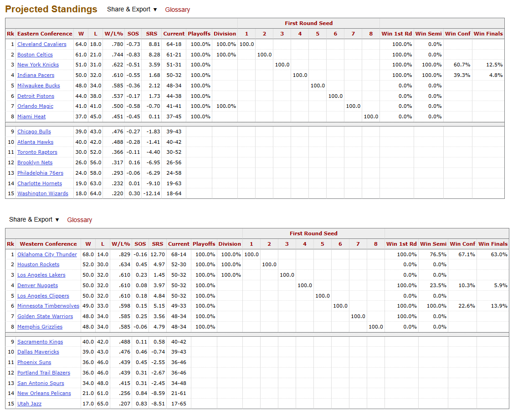Screen dimensions: 523x420
Task: Open the Oklahoma City Thunder team link
Action: (47, 254)
